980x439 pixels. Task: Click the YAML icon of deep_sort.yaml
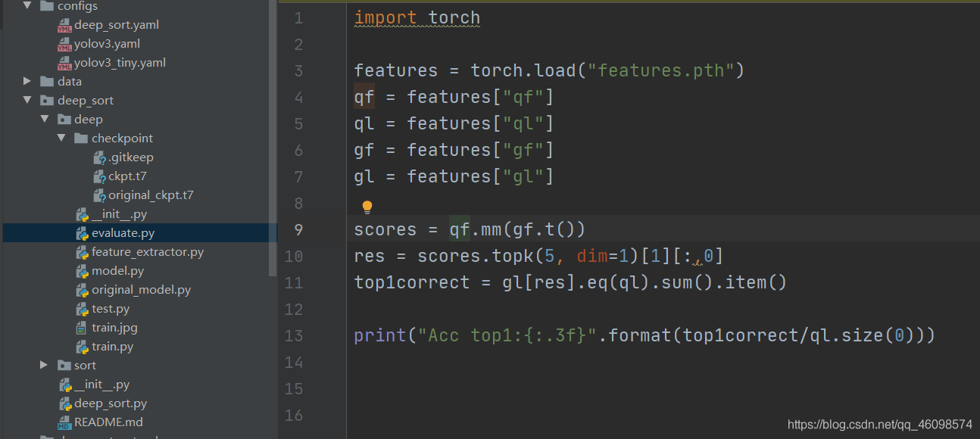click(64, 26)
